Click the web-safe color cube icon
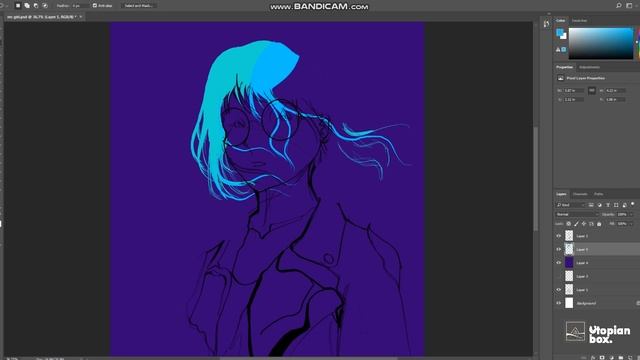Viewport: 640px width, 360px height. 564,50
